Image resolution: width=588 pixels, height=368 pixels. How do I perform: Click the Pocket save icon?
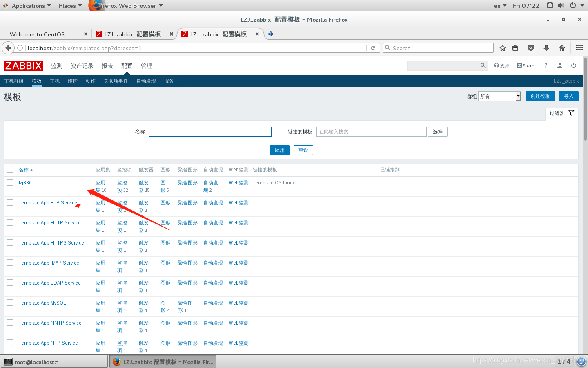tap(531, 48)
